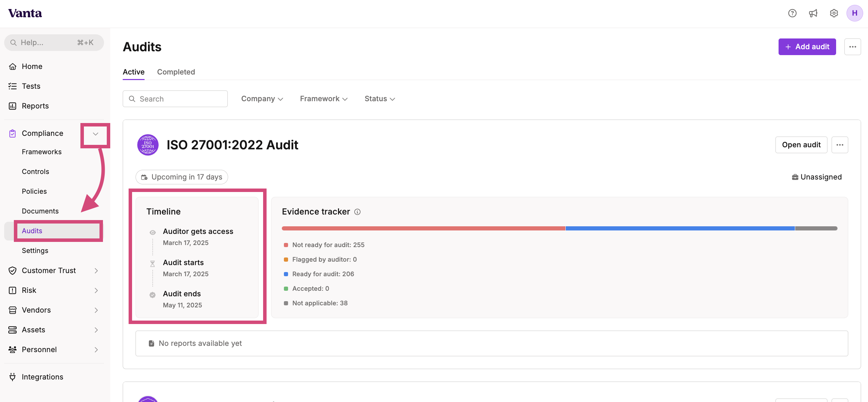This screenshot has width=868, height=402.
Task: Collapse the Compliance section chevron
Action: (x=96, y=134)
